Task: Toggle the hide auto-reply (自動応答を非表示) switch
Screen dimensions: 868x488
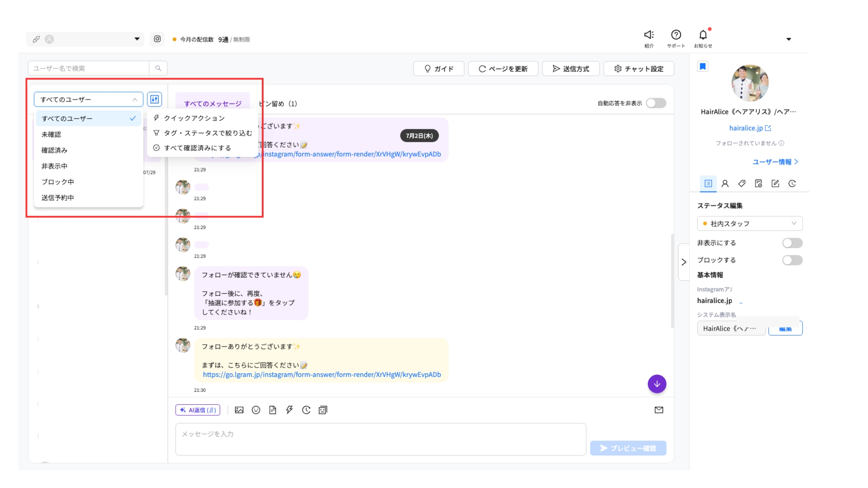Action: [x=656, y=103]
